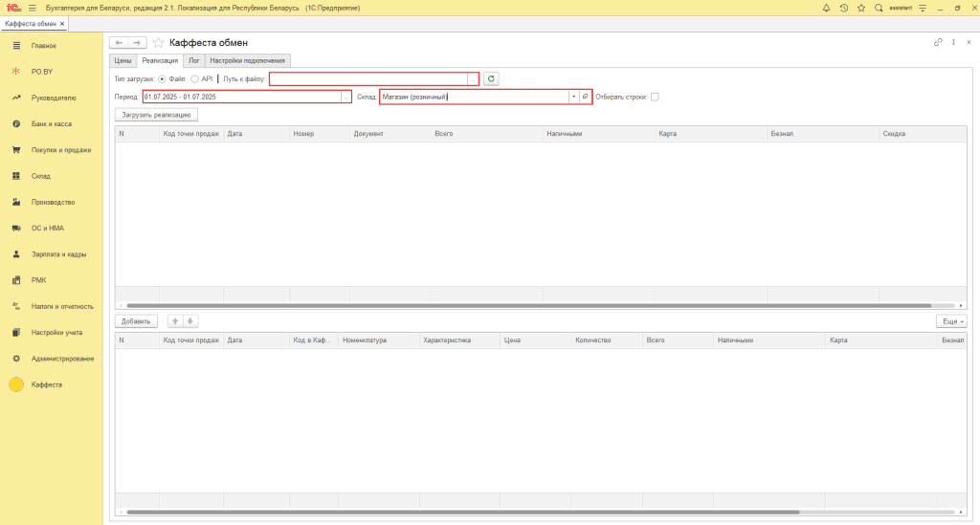The image size is (980, 525).
Task: Toggle Отбирать строки checkbox
Action: point(655,97)
